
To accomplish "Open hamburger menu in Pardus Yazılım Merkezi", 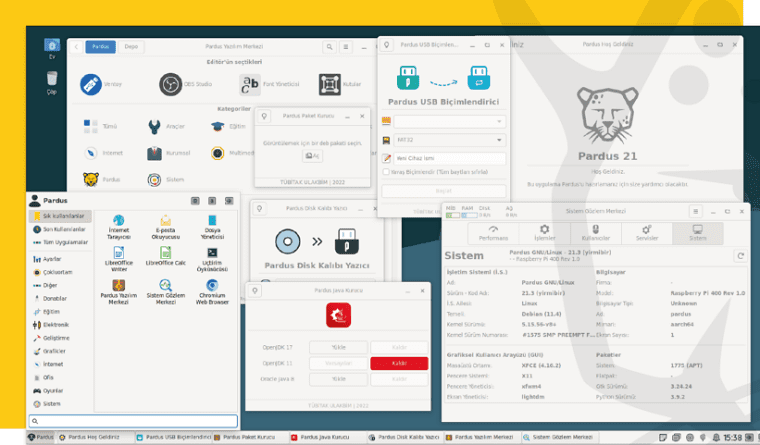I will (x=346, y=47).
